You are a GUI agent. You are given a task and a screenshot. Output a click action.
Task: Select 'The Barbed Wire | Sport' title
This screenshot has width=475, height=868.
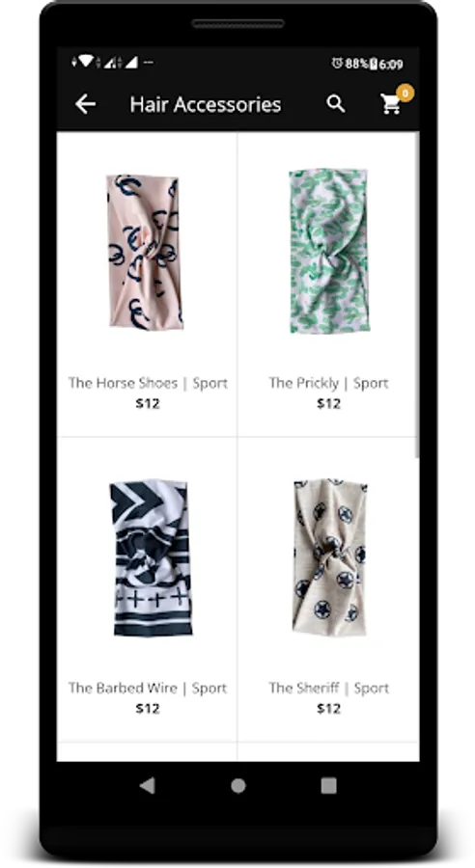click(x=148, y=688)
